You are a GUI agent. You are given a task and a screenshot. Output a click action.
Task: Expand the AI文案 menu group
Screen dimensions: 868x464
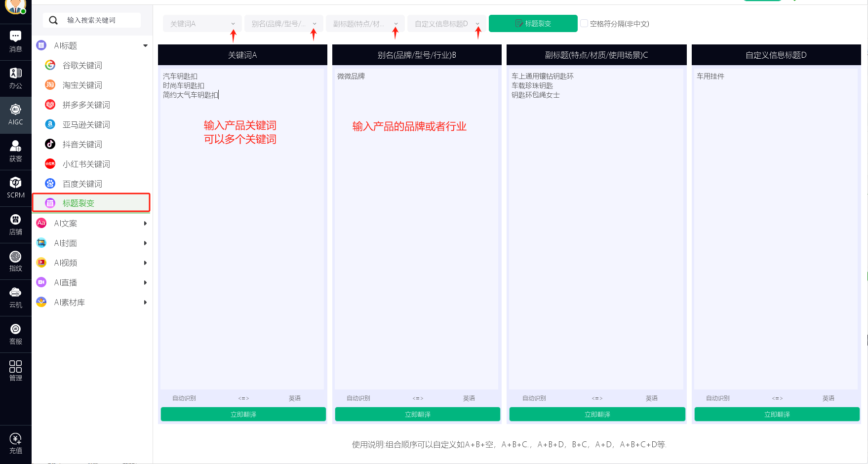point(145,223)
